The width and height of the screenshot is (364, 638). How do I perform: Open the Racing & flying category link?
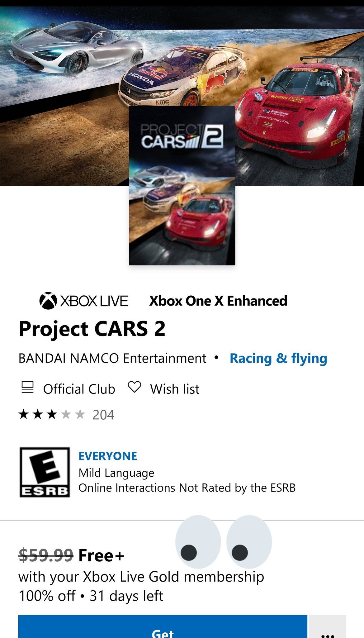278,358
